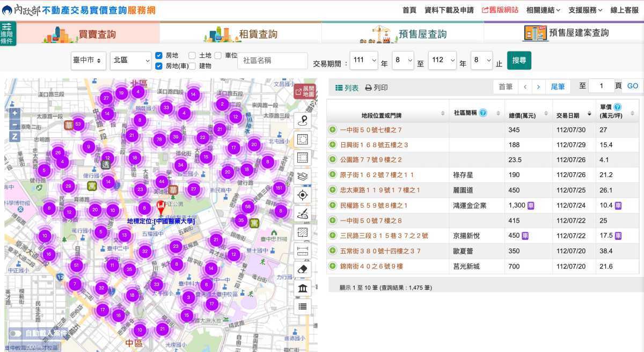The width and height of the screenshot is (644, 352).
Task: Click the Z zoom button on map
Action: 14,136
